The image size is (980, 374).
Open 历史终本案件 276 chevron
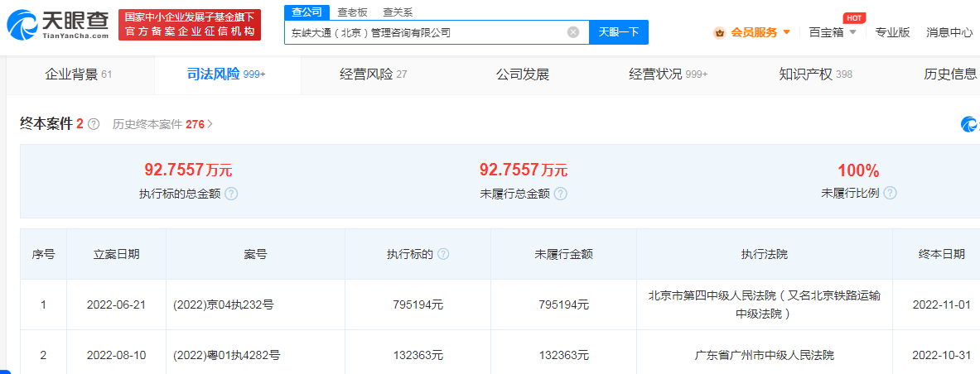pyautogui.click(x=210, y=124)
